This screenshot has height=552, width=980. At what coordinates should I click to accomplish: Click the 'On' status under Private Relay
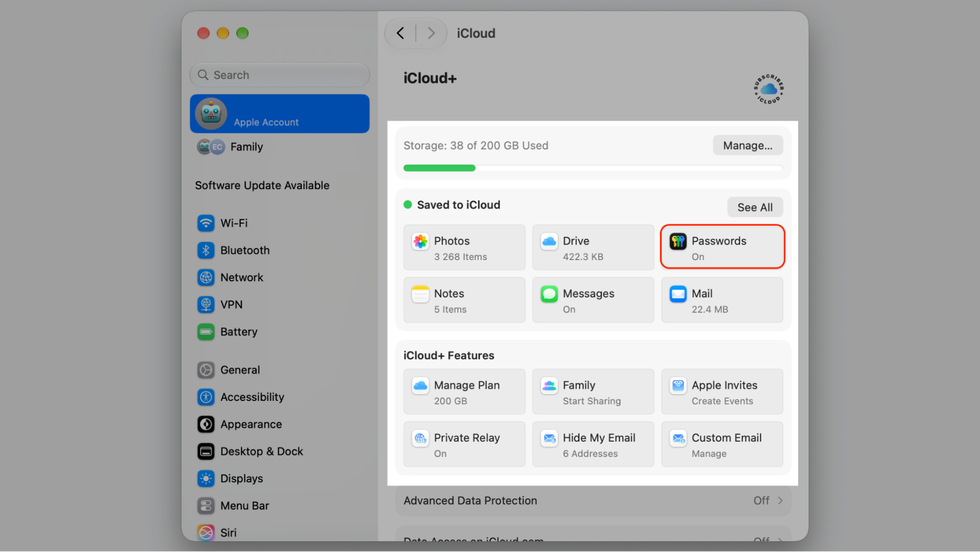(x=440, y=454)
